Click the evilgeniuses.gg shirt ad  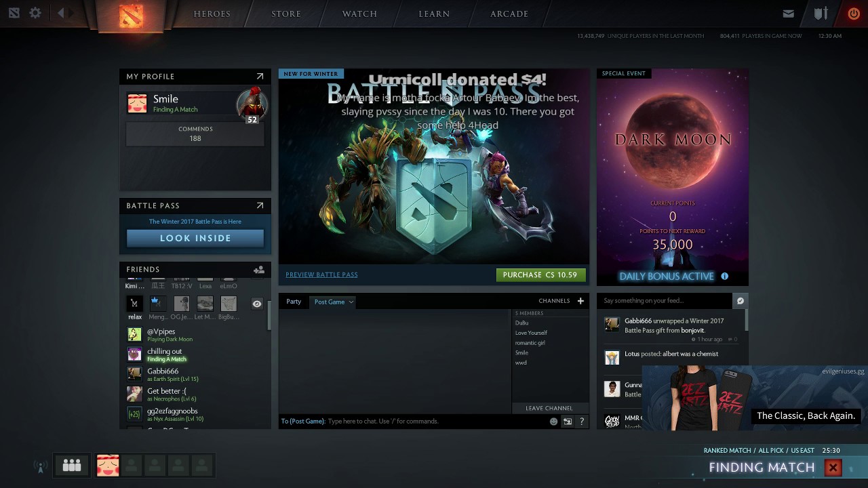pyautogui.click(x=754, y=399)
